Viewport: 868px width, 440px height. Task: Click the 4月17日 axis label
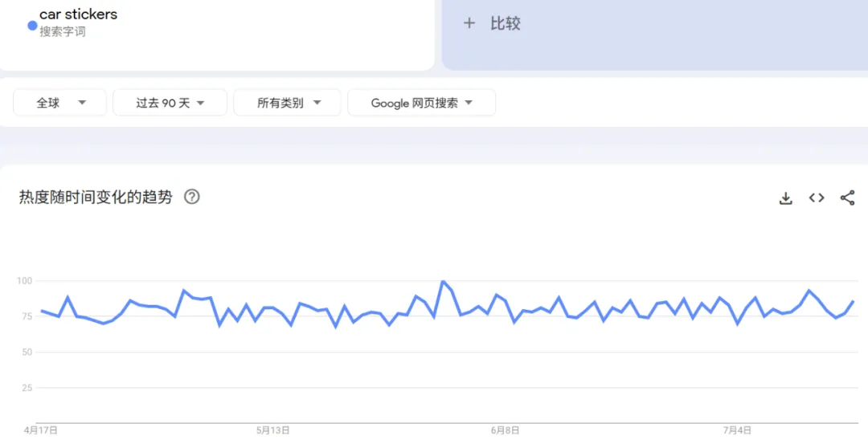(40, 430)
